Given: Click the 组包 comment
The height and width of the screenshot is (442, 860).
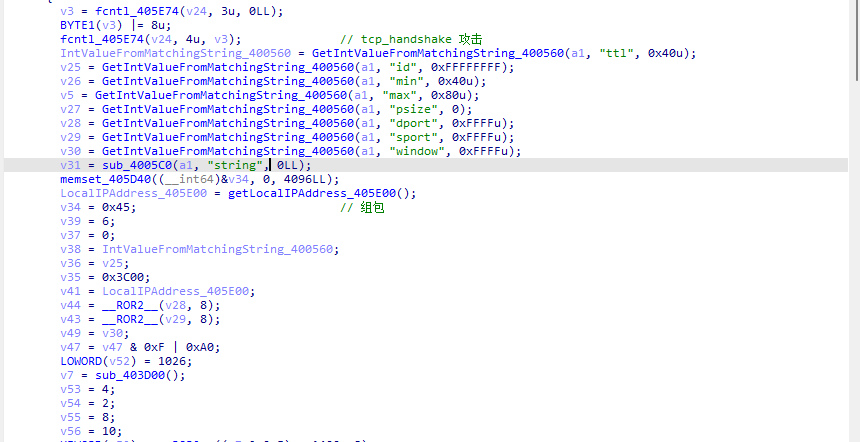Looking at the screenshot, I should pos(372,207).
